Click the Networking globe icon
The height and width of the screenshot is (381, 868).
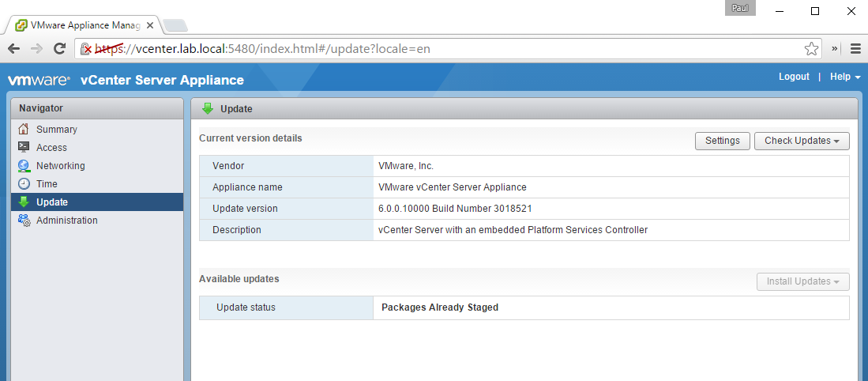click(23, 165)
